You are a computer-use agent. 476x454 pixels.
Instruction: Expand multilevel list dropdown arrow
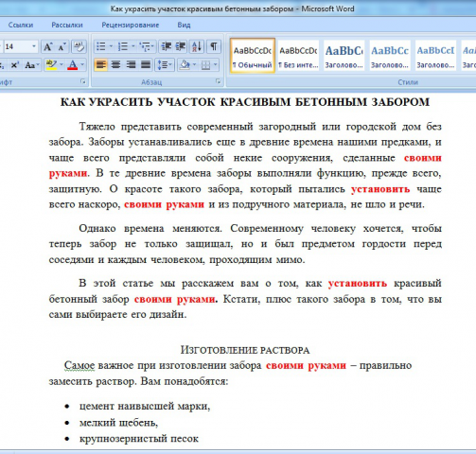tap(152, 47)
